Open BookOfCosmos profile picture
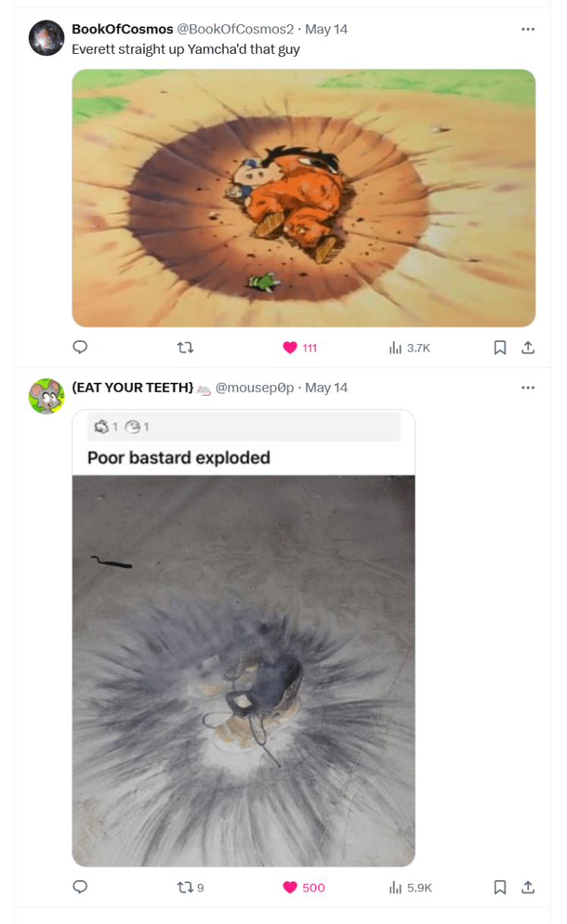The width and height of the screenshot is (567, 924). pyautogui.click(x=46, y=38)
